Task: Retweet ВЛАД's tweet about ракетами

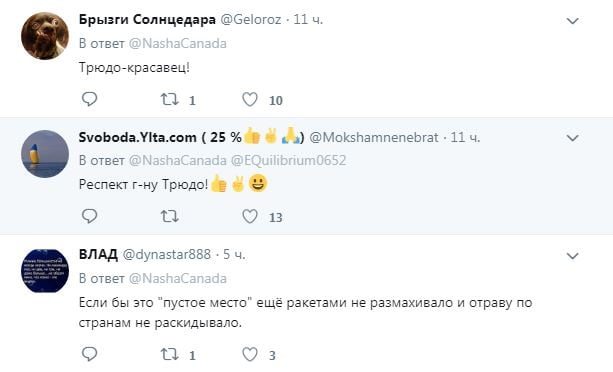Action: (x=170, y=354)
